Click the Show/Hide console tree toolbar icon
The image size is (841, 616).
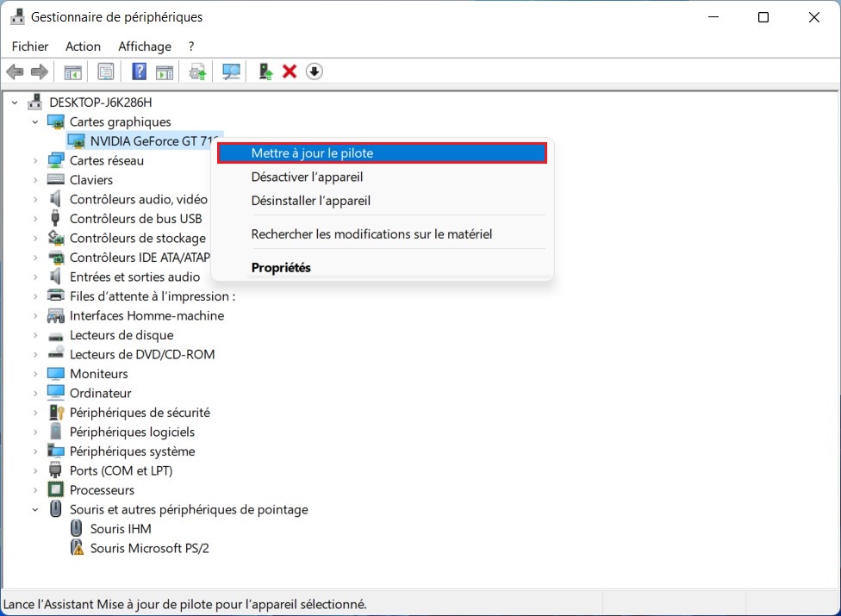pos(73,71)
